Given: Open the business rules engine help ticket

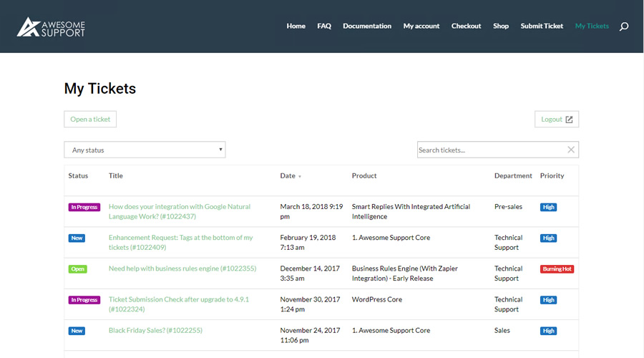Looking at the screenshot, I should [182, 268].
